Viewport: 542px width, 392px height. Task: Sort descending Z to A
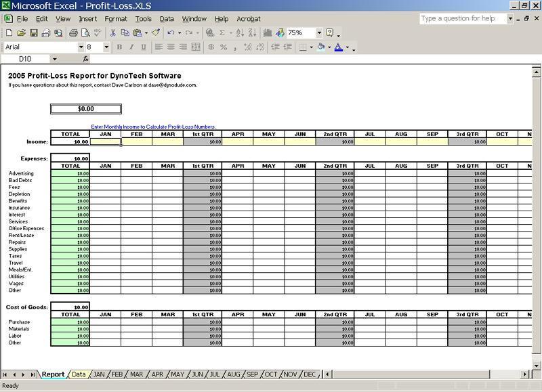[252, 32]
